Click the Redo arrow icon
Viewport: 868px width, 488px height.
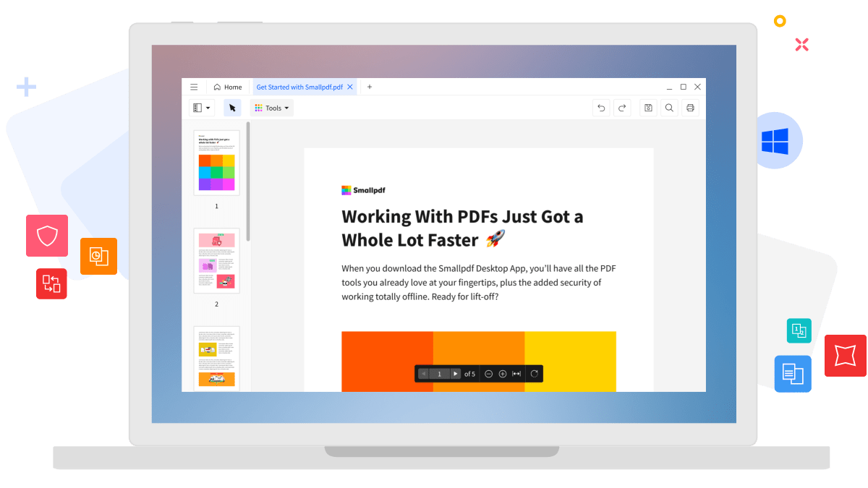[622, 108]
